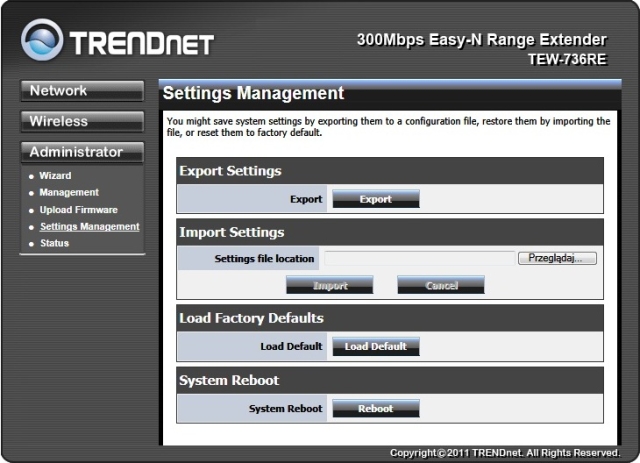Open the Upload Firmware page
This screenshot has height=463, width=640.
78,210
